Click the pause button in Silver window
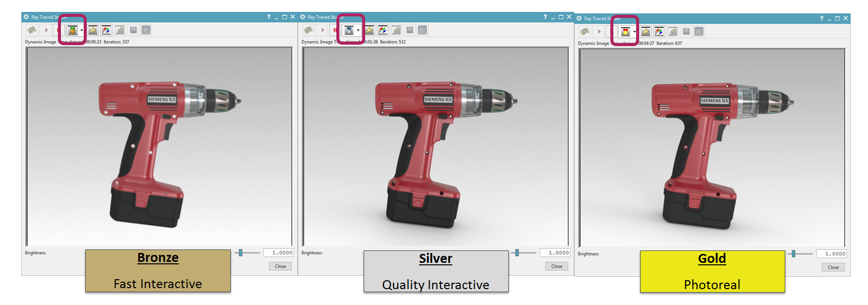 click(x=335, y=30)
